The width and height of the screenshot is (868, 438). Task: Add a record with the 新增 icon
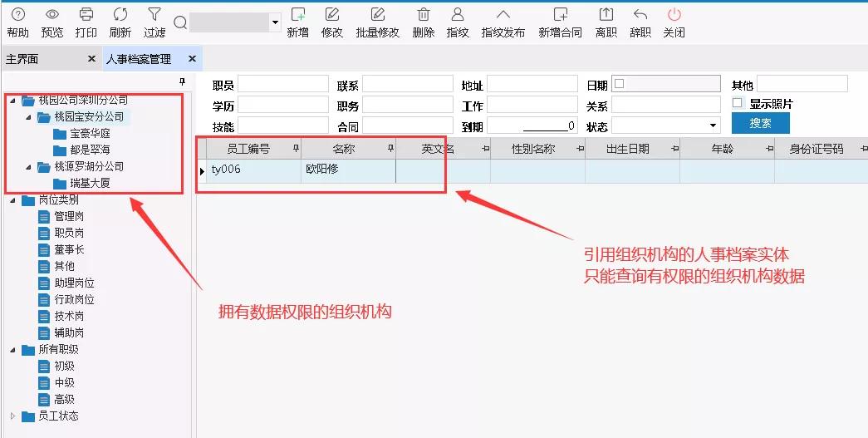click(298, 14)
